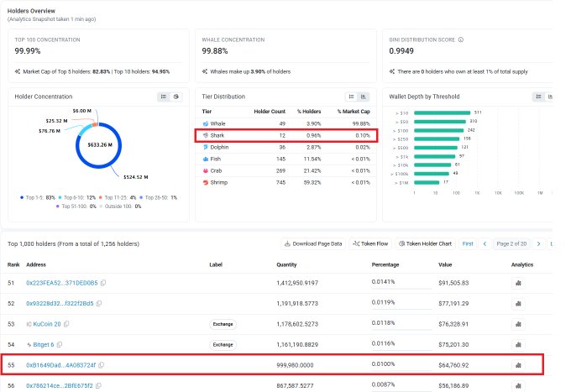The width and height of the screenshot is (571, 392).
Task: Click value $91,505.83
Action: pyautogui.click(x=453, y=283)
